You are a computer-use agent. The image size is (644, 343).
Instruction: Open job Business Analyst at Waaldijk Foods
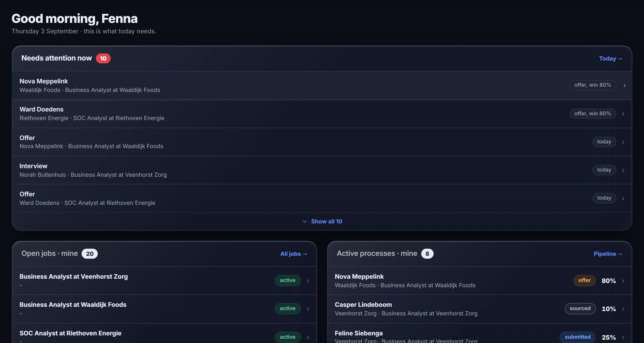coord(164,309)
